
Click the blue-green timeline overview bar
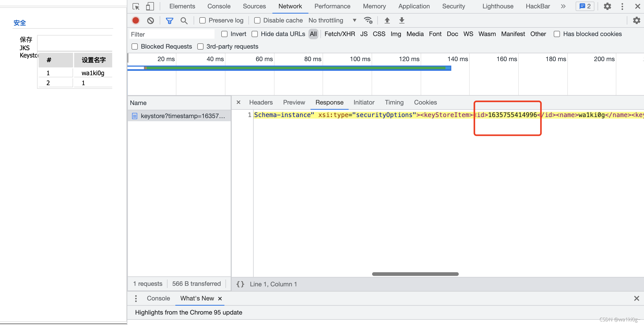tap(289, 68)
